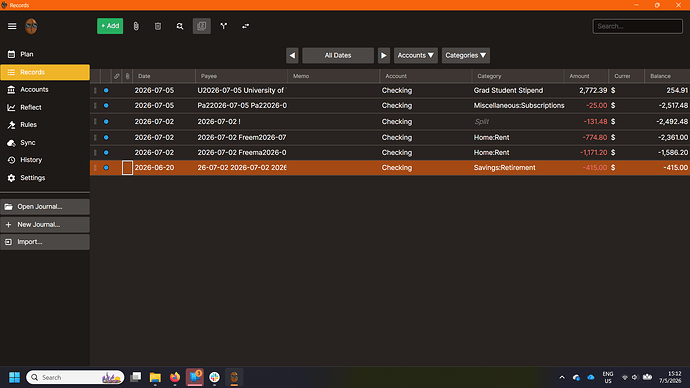Go to the Reflect section
690x388 pixels.
pos(45,107)
